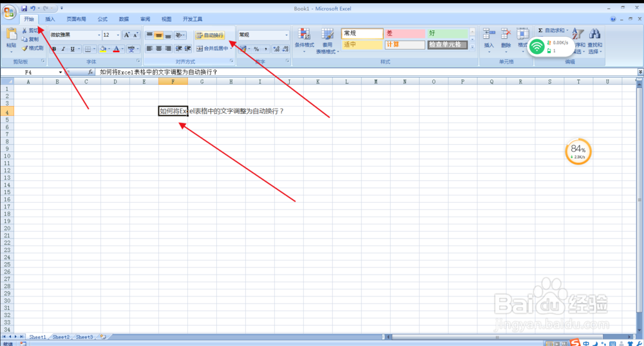
Task: Apply comma style
Action: tap(266, 49)
